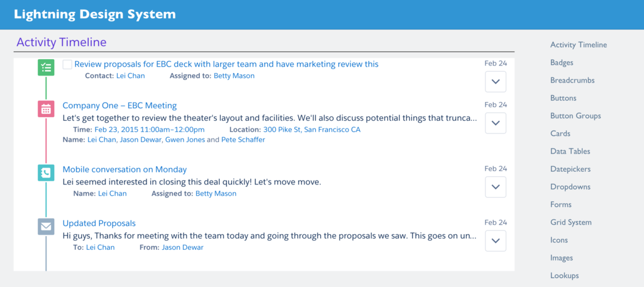Click Pete Schaffer in meeting attendees
Viewport: 644px width, 287px height.
243,140
